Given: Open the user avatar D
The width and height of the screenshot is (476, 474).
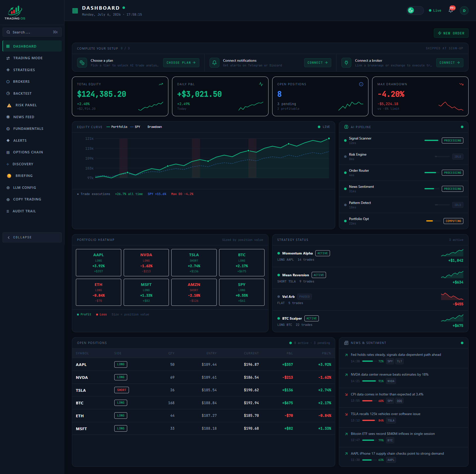Looking at the screenshot, I should click(464, 10).
